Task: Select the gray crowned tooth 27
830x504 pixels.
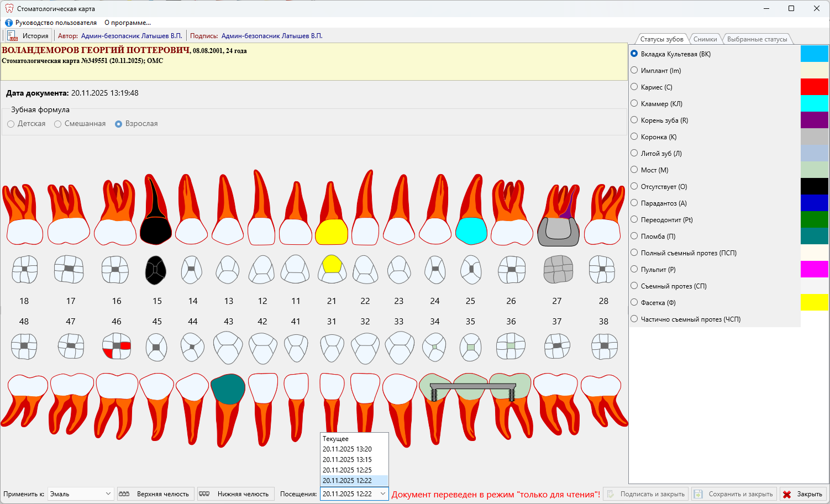Action: tap(558, 231)
